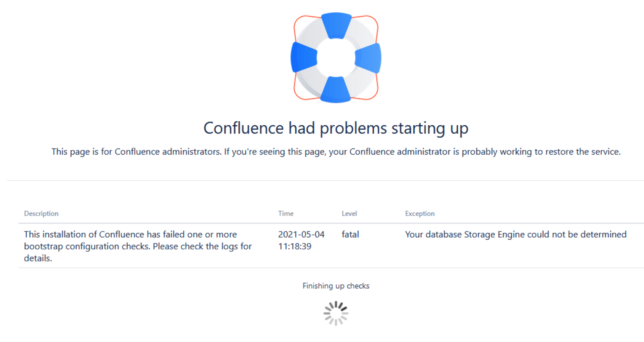Click the administrators notice paragraph
Screen dimensions: 644x342
pos(336,152)
